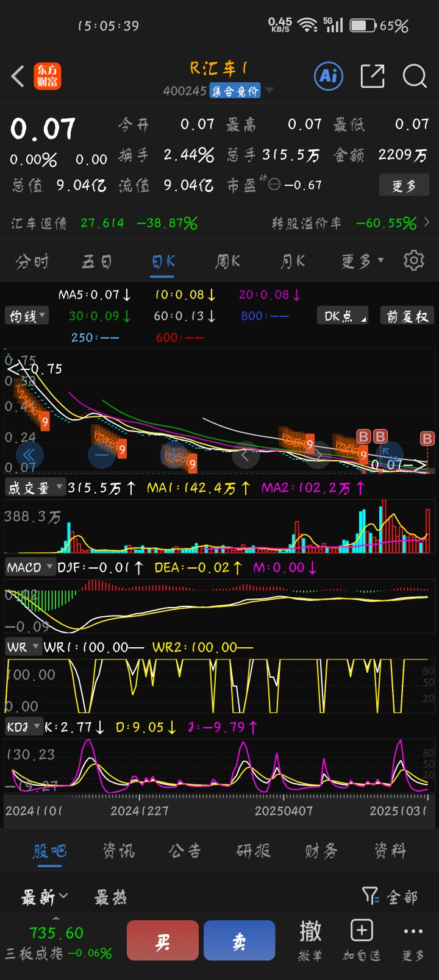The image size is (439, 980).
Task: Tap the MA5:0.07 legend
Action: click(95, 295)
